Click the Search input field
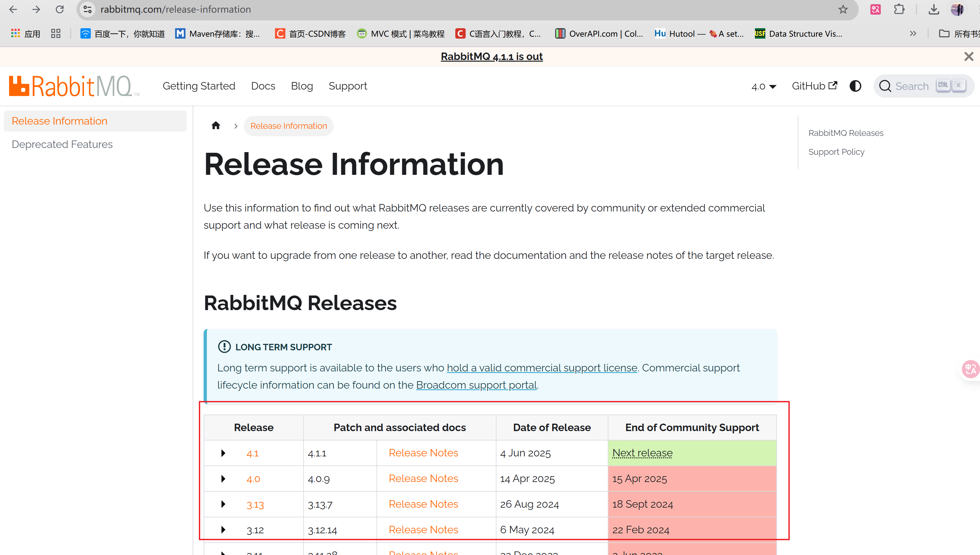Image resolution: width=980 pixels, height=555 pixels. click(912, 86)
